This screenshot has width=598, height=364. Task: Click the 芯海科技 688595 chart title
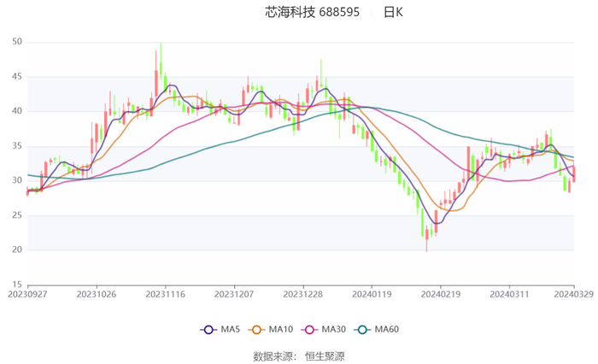313,12
